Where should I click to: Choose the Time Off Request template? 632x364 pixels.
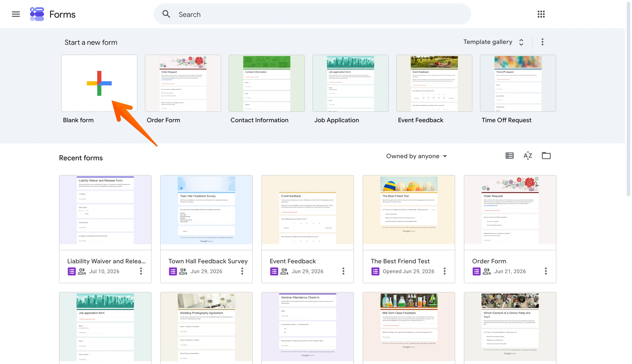coord(518,83)
